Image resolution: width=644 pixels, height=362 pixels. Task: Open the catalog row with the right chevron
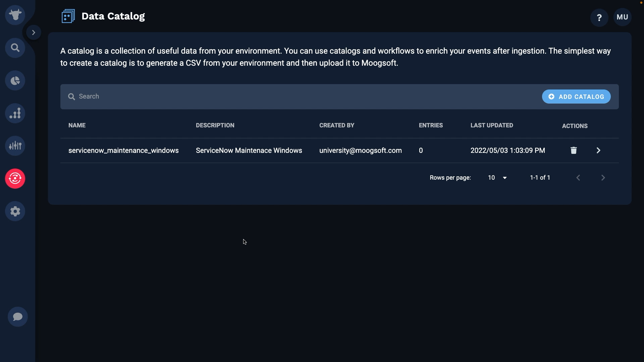598,150
